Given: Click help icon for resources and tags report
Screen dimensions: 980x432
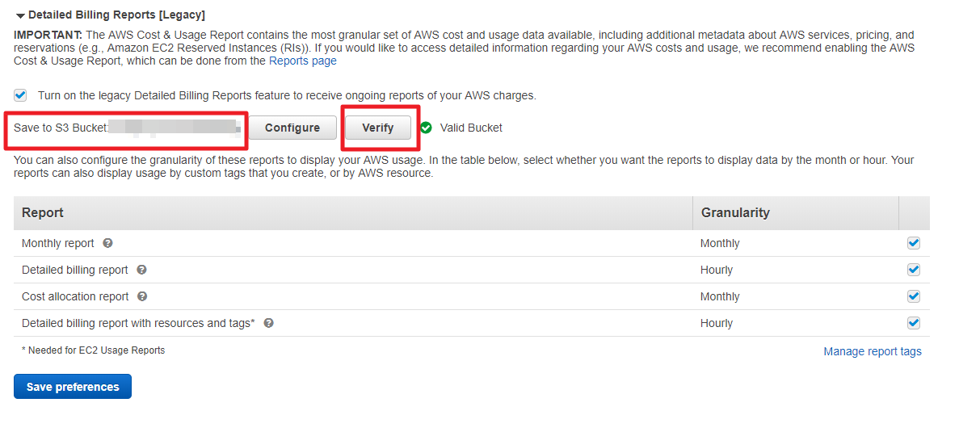Looking at the screenshot, I should coord(268,323).
